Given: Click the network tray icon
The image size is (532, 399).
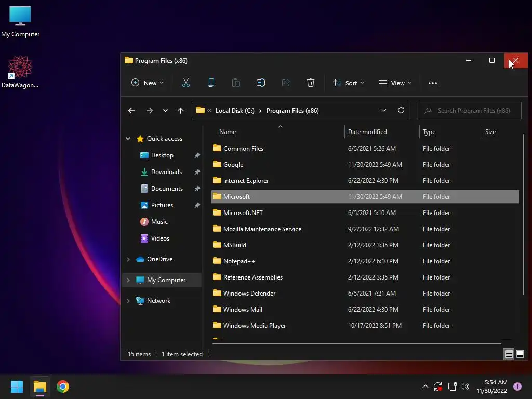Looking at the screenshot, I should (452, 387).
